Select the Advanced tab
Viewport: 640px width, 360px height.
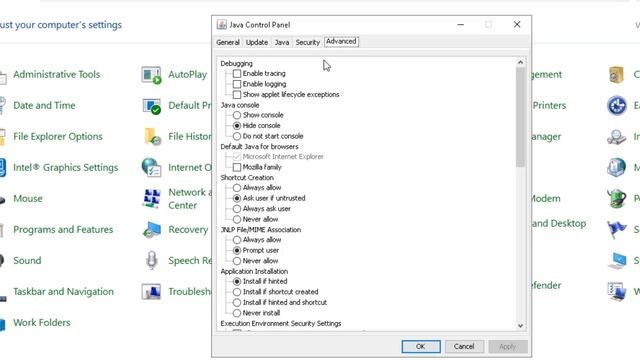pos(341,42)
